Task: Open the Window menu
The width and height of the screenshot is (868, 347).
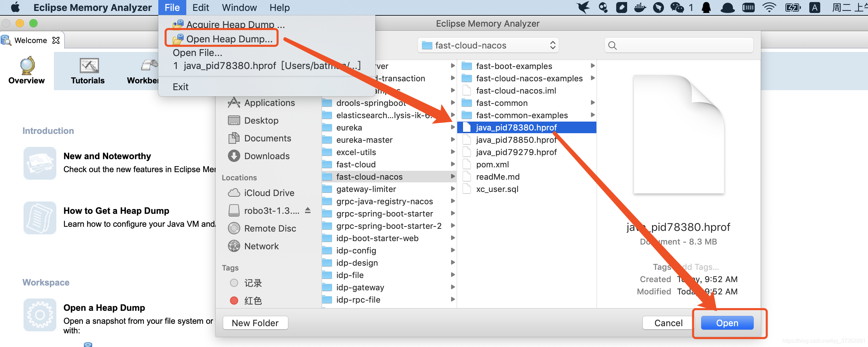Action: [x=239, y=8]
